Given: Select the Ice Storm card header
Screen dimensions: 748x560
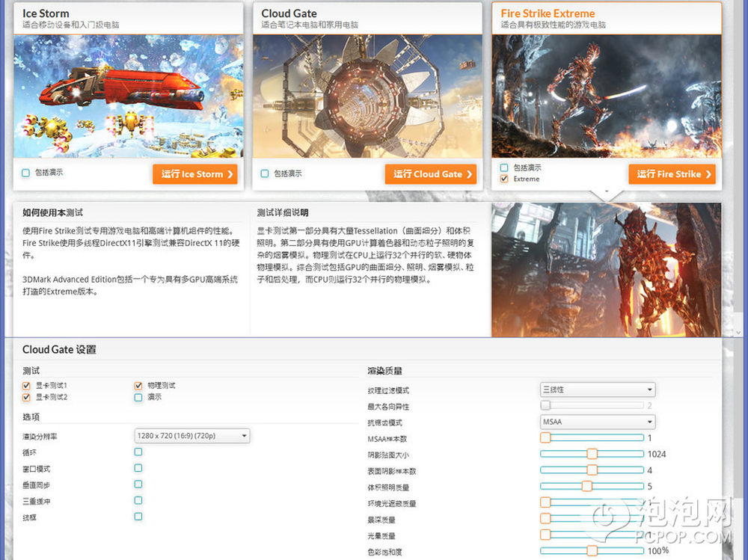Looking at the screenshot, I should tap(129, 18).
